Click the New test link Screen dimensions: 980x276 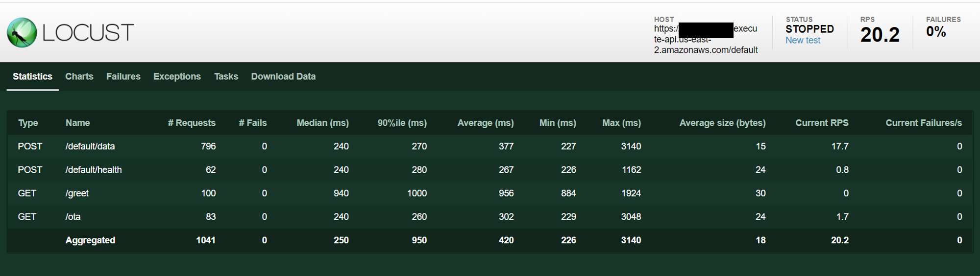(803, 41)
